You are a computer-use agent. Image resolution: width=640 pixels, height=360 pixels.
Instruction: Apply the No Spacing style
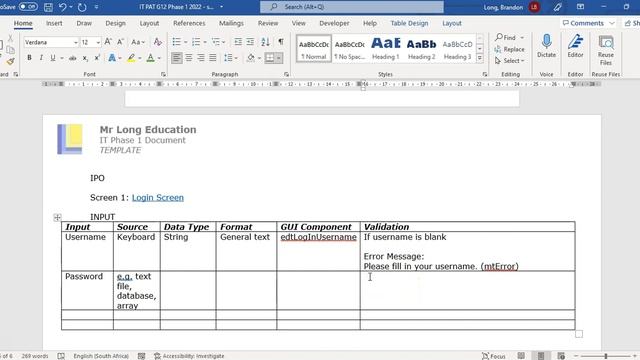tap(349, 49)
